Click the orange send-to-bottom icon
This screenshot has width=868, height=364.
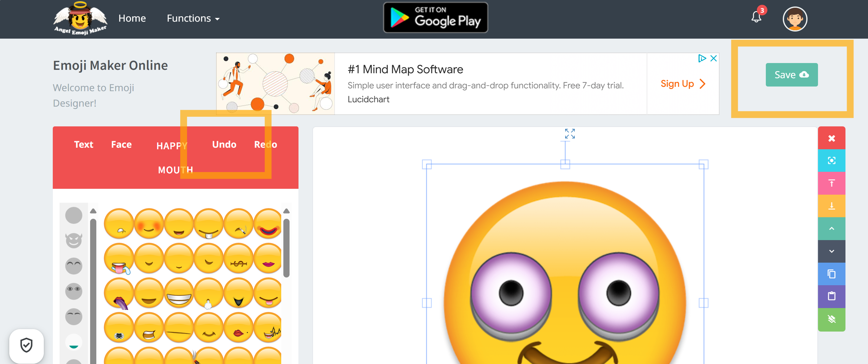pyautogui.click(x=831, y=206)
